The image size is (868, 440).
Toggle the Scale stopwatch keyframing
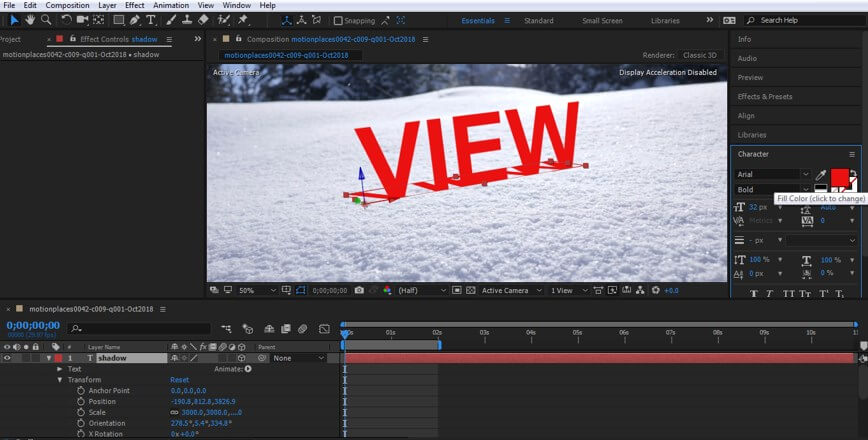tap(80, 412)
